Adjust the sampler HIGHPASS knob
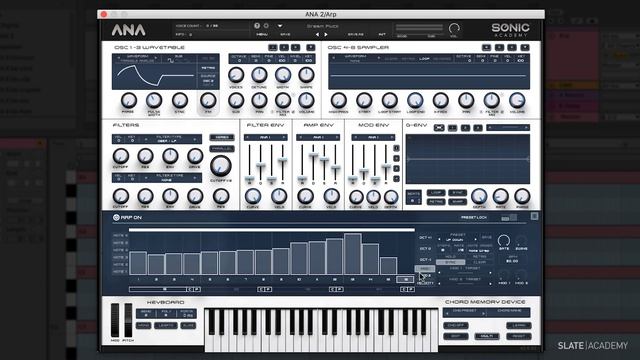 tap(338, 100)
